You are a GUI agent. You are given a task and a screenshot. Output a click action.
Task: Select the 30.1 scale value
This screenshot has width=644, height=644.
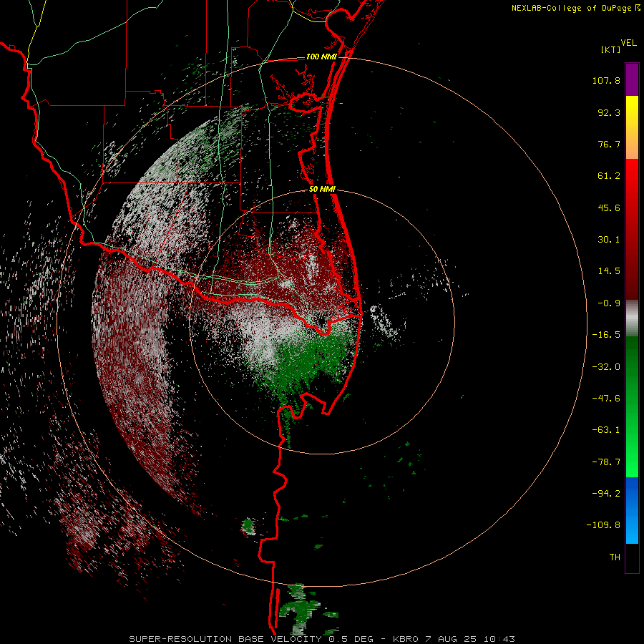(x=609, y=240)
